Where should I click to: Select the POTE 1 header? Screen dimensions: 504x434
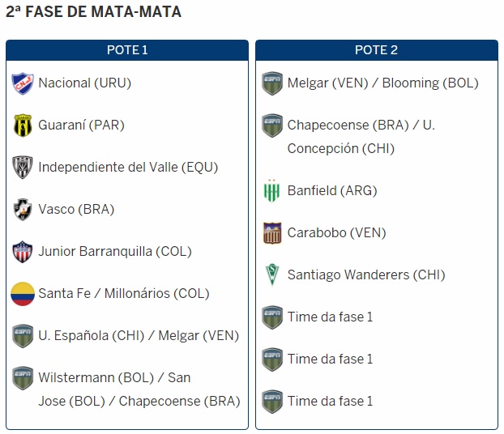127,50
